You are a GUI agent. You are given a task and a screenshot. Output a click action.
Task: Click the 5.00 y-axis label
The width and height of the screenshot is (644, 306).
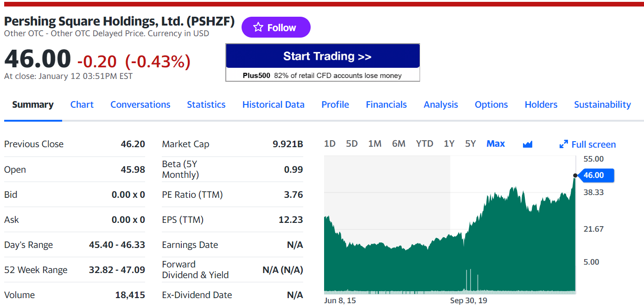[x=591, y=262]
